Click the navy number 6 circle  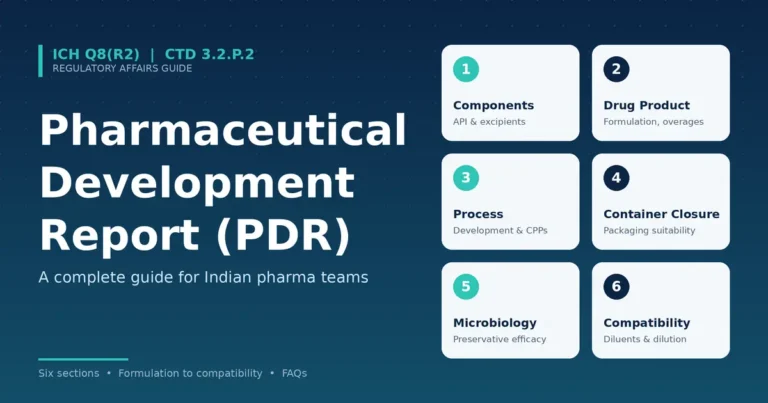pyautogui.click(x=616, y=286)
